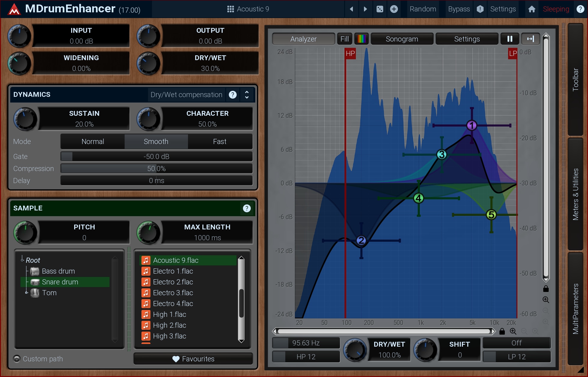Open the Dynamics section help icon

[233, 95]
